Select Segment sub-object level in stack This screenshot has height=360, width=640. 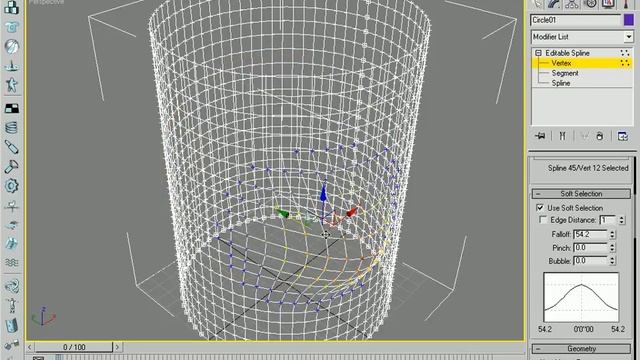(x=565, y=73)
